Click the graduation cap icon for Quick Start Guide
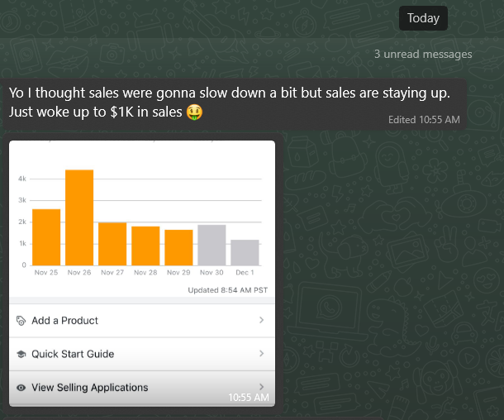Screen dimensions: 504x420 pos(21,354)
